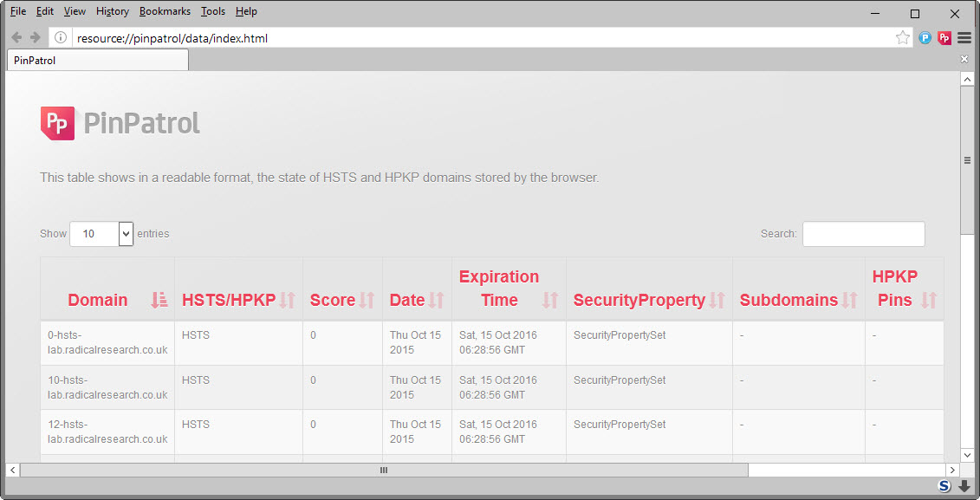Click SecurityPropertySet in the 0-hsts-lab row
Screen dimensions: 980x500
point(620,335)
